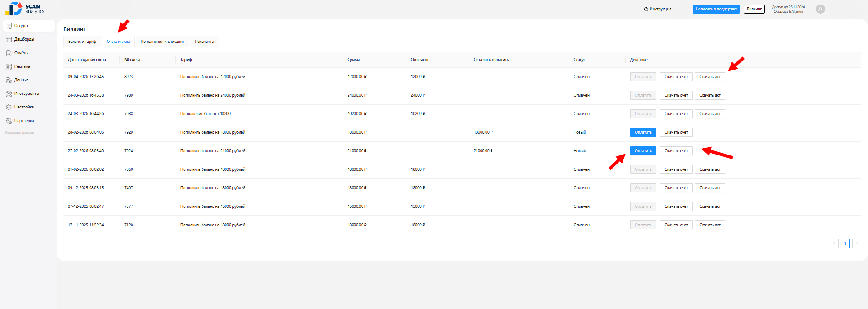Download act for invoice 7128
The image size is (868, 309).
tap(710, 225)
